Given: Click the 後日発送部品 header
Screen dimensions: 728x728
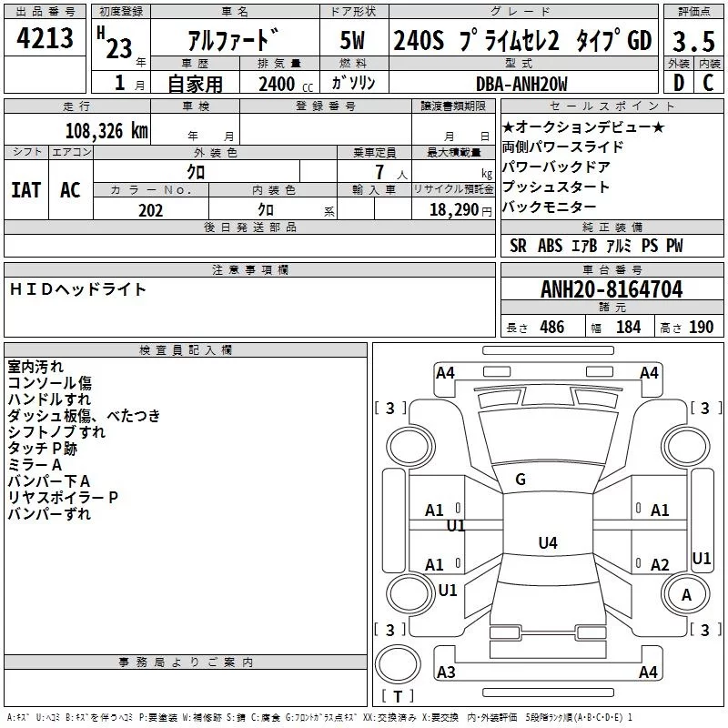Looking at the screenshot, I should point(249,227).
